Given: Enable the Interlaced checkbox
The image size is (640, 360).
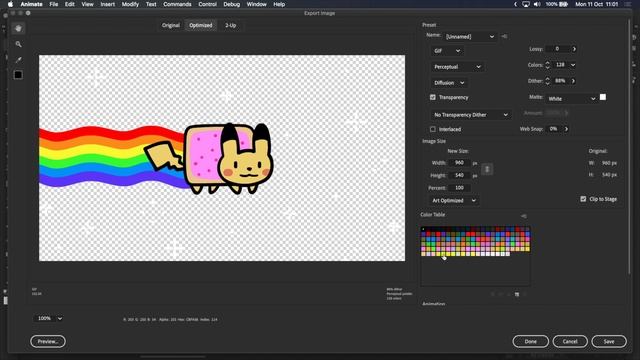Looking at the screenshot, I should (x=433, y=129).
